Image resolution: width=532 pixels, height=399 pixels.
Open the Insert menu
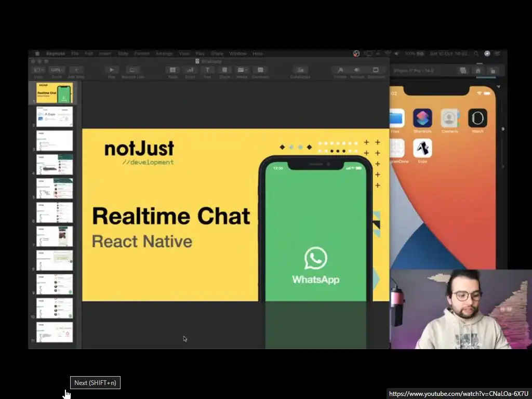pos(105,54)
